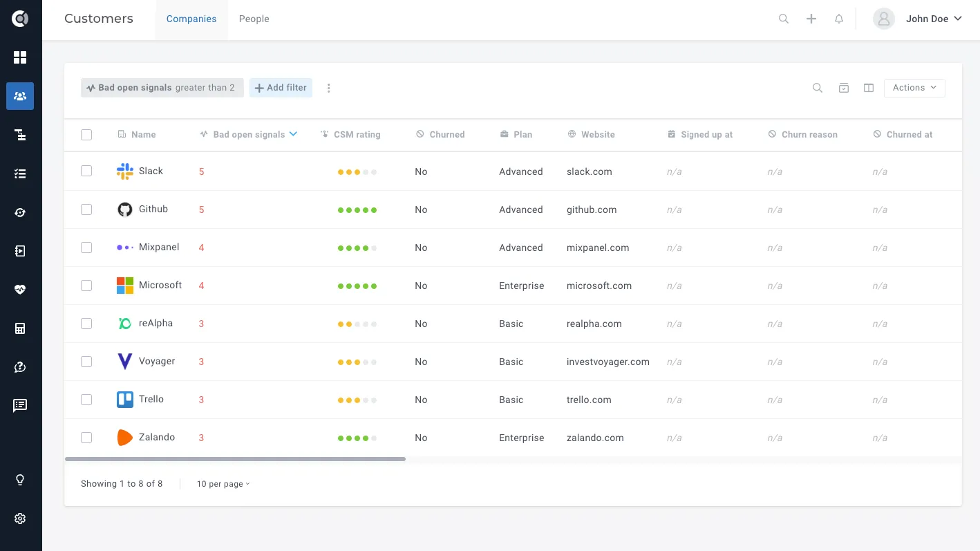This screenshot has height=551, width=980.
Task: Toggle the column layout icon
Action: pos(869,88)
